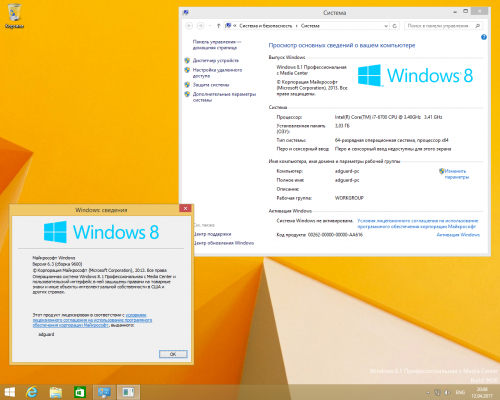The height and width of the screenshot is (400, 500).
Task: Minimize the System window
Action: (455, 12)
